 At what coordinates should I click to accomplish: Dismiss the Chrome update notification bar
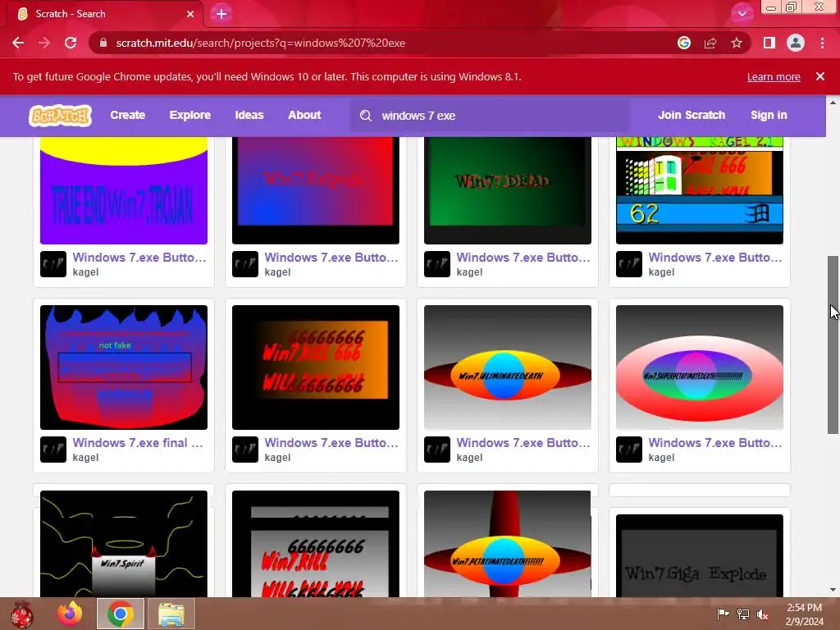[820, 76]
